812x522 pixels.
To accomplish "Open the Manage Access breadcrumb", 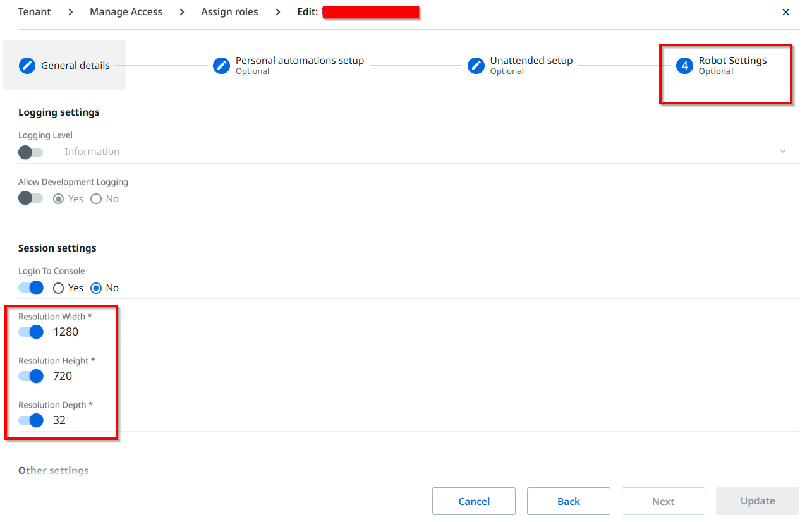I will [126, 11].
